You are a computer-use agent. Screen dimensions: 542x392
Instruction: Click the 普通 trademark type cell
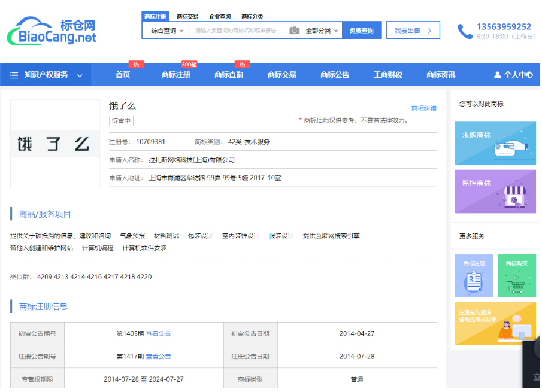357,379
